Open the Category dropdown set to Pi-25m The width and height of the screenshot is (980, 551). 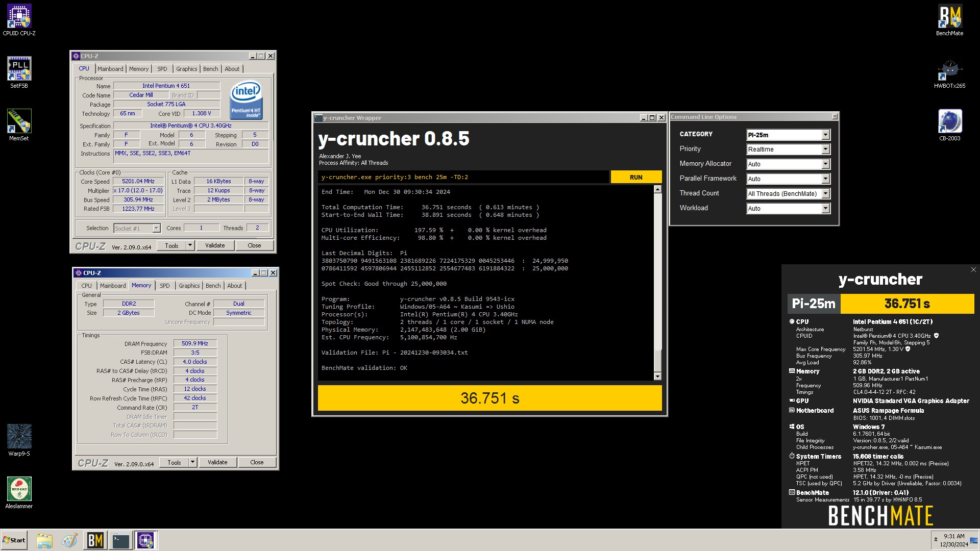[x=788, y=135]
